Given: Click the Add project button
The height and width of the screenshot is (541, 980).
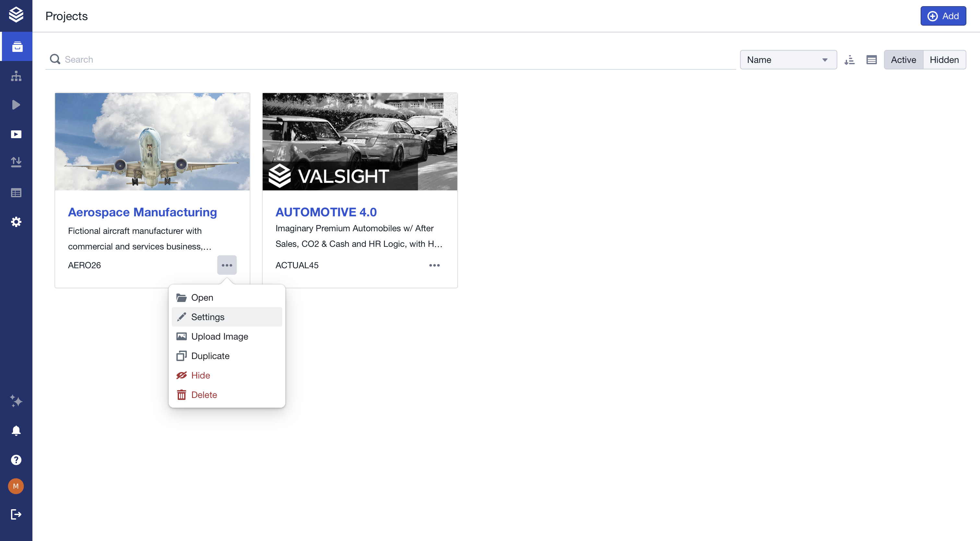Looking at the screenshot, I should point(943,16).
